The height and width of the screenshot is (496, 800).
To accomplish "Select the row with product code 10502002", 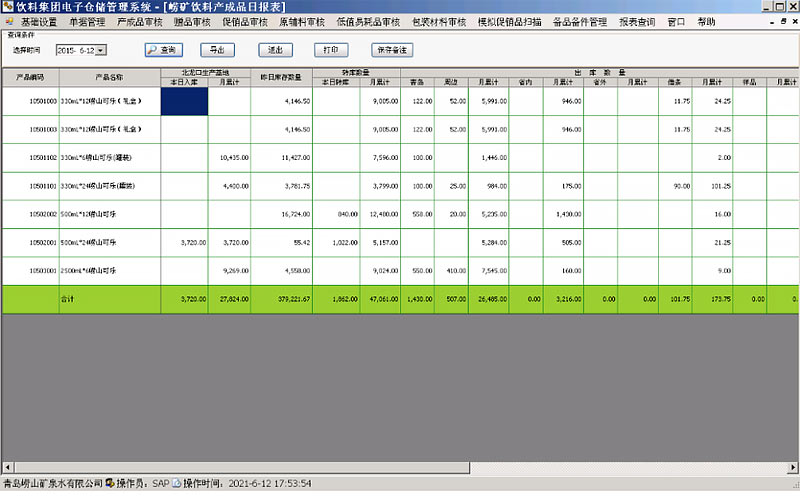I will [x=30, y=214].
